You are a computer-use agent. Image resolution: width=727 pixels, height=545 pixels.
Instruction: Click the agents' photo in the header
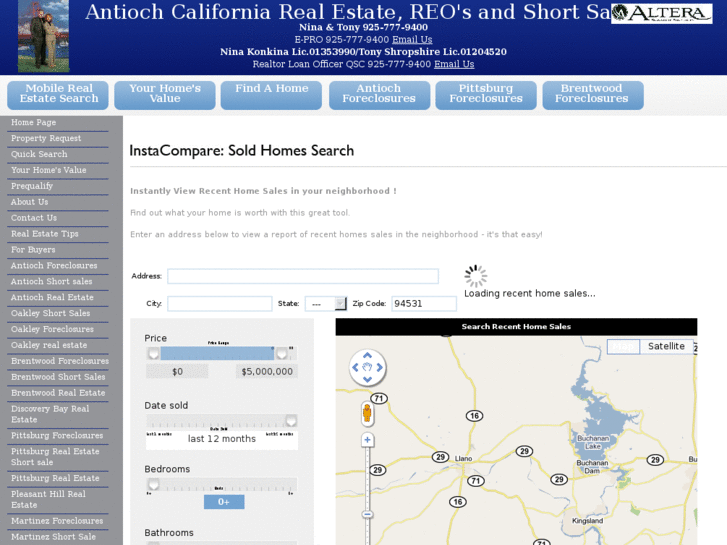[x=43, y=36]
